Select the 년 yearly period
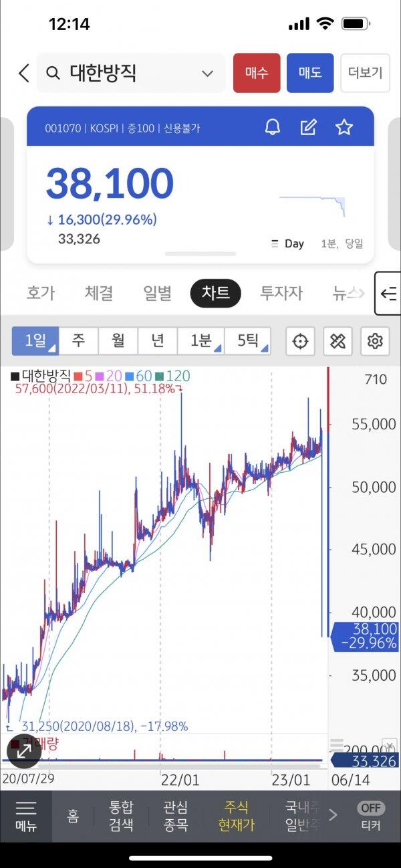 point(158,341)
